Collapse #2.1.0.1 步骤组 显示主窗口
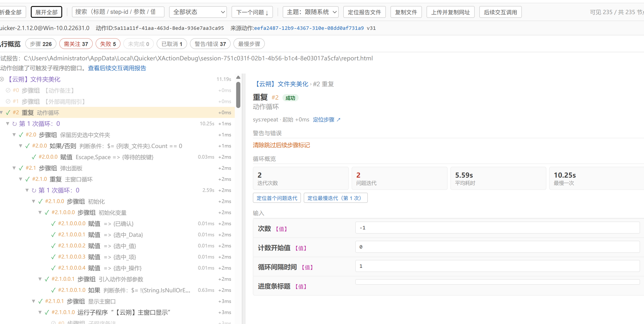The image size is (644, 324). pos(34,301)
